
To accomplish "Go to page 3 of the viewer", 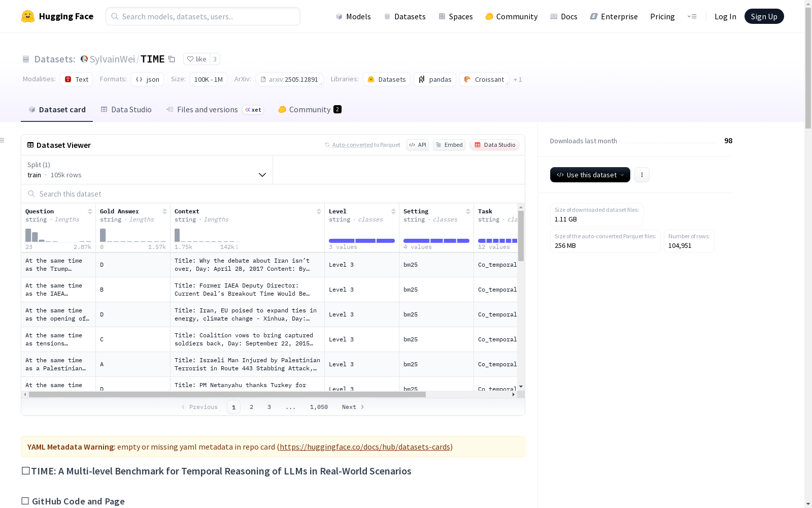I will [x=269, y=407].
